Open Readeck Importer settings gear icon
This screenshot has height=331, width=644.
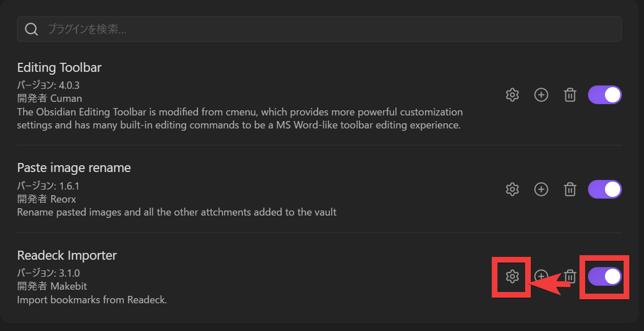[512, 276]
